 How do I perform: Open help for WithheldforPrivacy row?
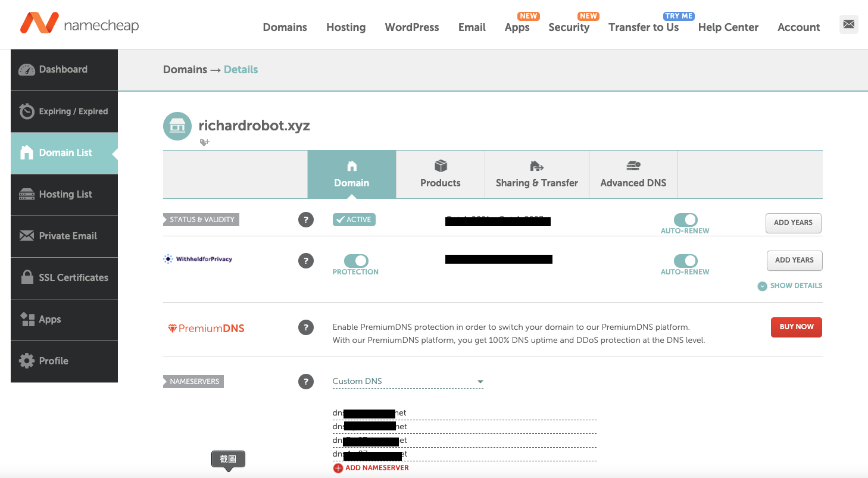pos(305,260)
